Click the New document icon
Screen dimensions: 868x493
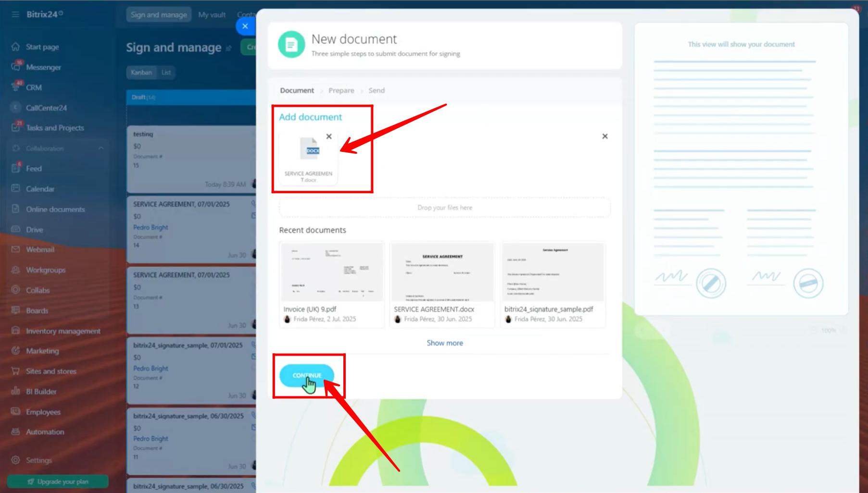pyautogui.click(x=291, y=45)
